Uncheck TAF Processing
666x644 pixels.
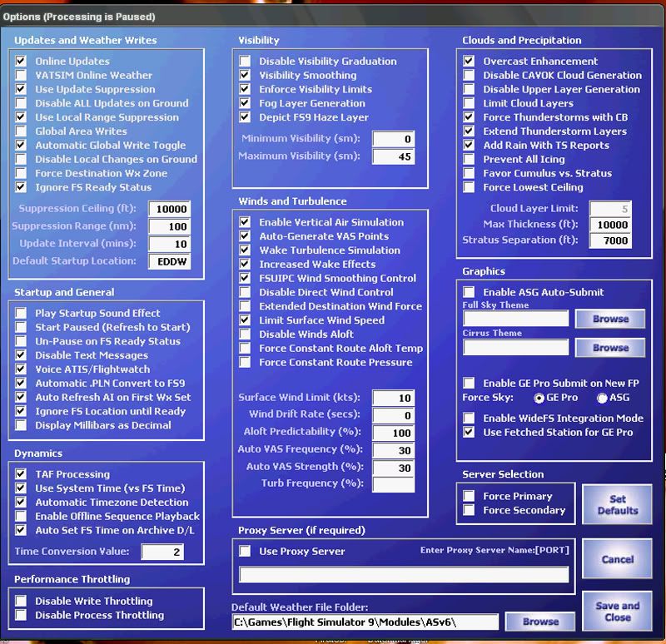point(21,473)
